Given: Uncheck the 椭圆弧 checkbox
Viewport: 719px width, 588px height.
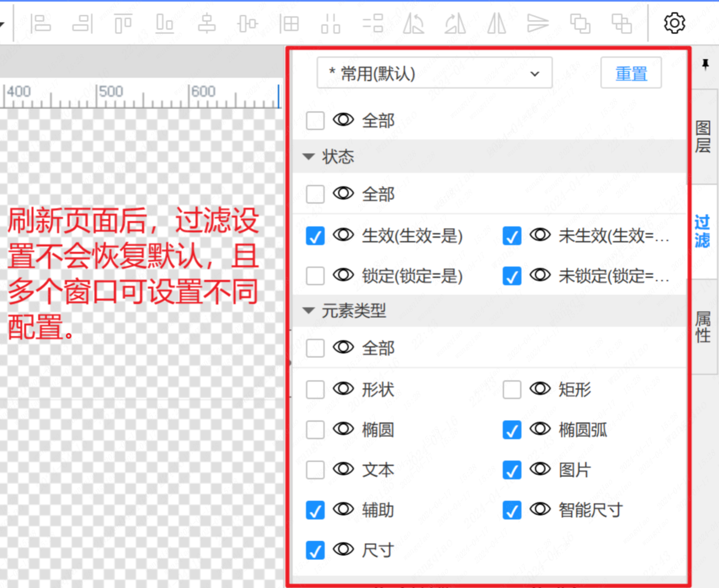Looking at the screenshot, I should [512, 430].
